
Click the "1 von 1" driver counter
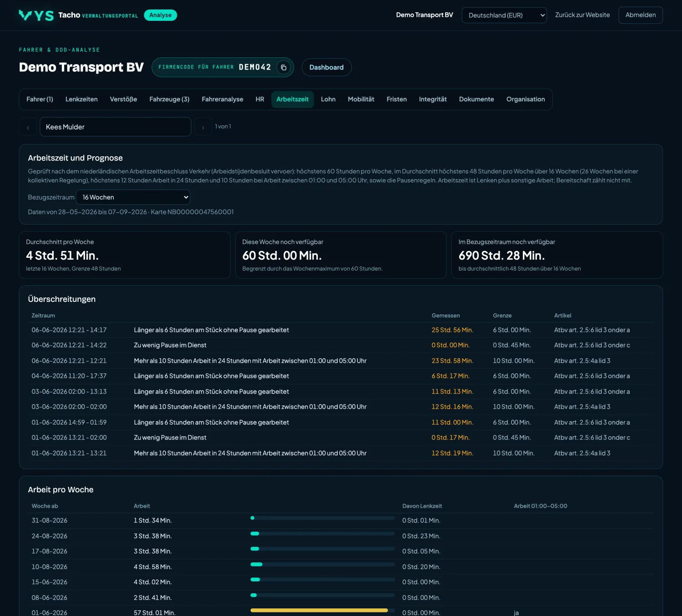click(223, 126)
